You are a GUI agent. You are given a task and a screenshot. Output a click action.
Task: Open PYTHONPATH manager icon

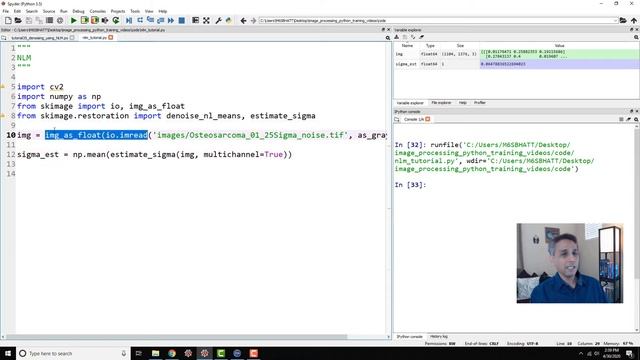point(229,20)
